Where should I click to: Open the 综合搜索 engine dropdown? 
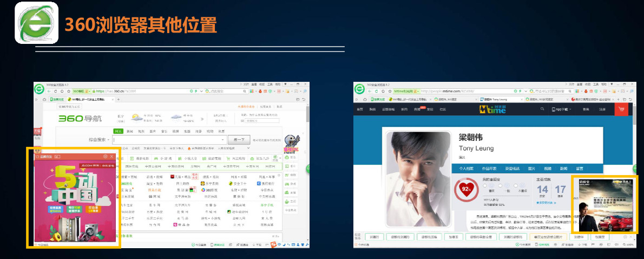(98, 140)
